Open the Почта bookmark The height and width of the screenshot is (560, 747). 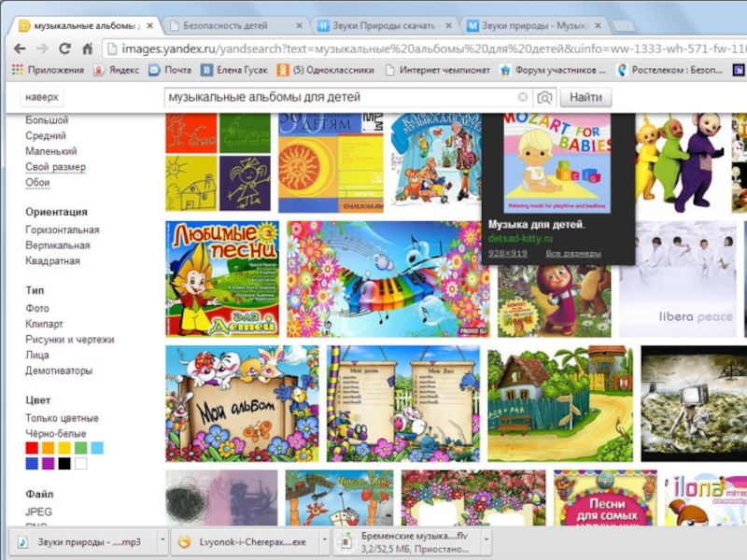[x=170, y=70]
